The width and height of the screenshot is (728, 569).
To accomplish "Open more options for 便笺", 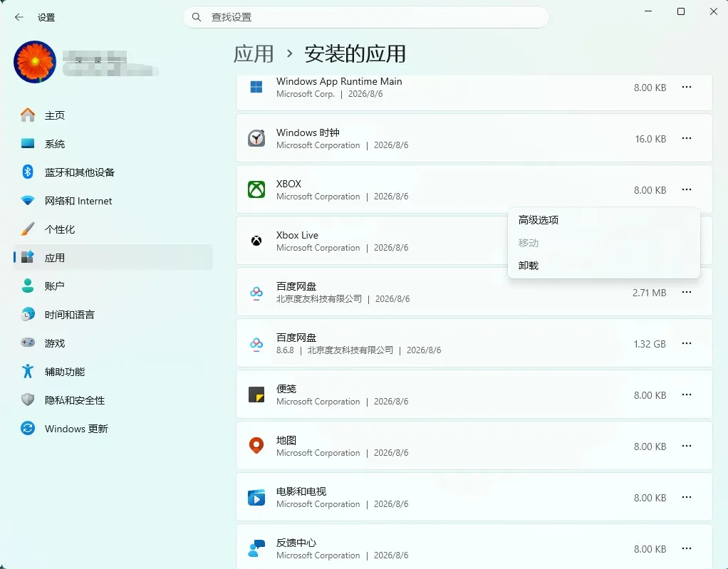I will click(687, 395).
